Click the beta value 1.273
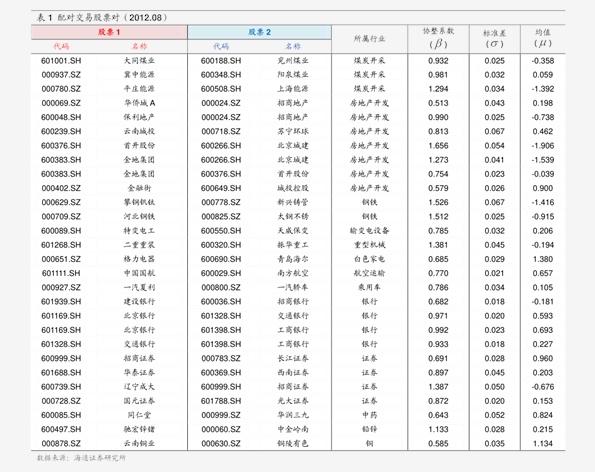 point(438,160)
